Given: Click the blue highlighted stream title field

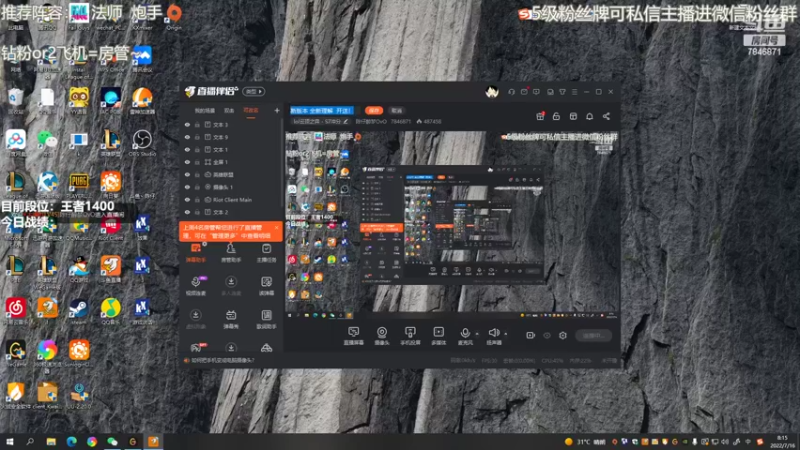Looking at the screenshot, I should [321, 110].
